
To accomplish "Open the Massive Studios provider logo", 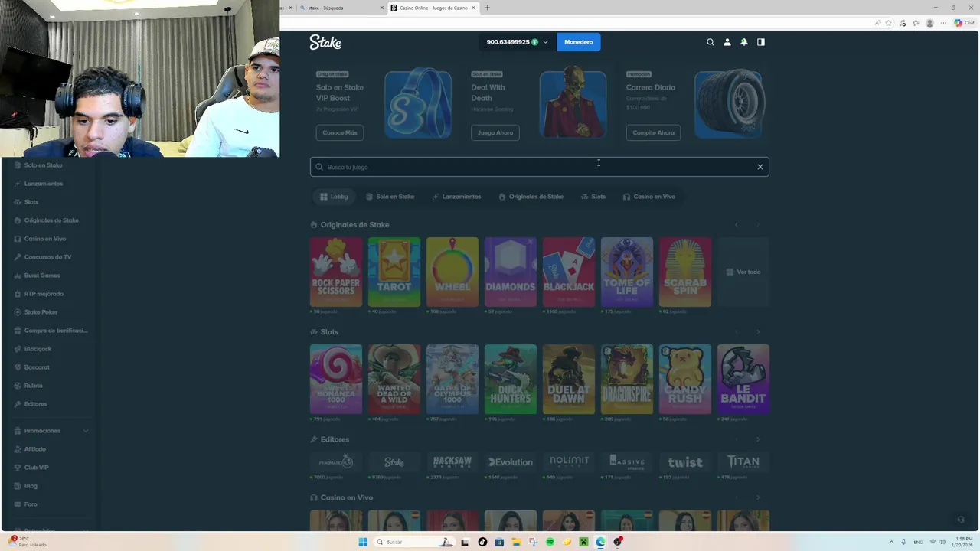I will tap(627, 461).
